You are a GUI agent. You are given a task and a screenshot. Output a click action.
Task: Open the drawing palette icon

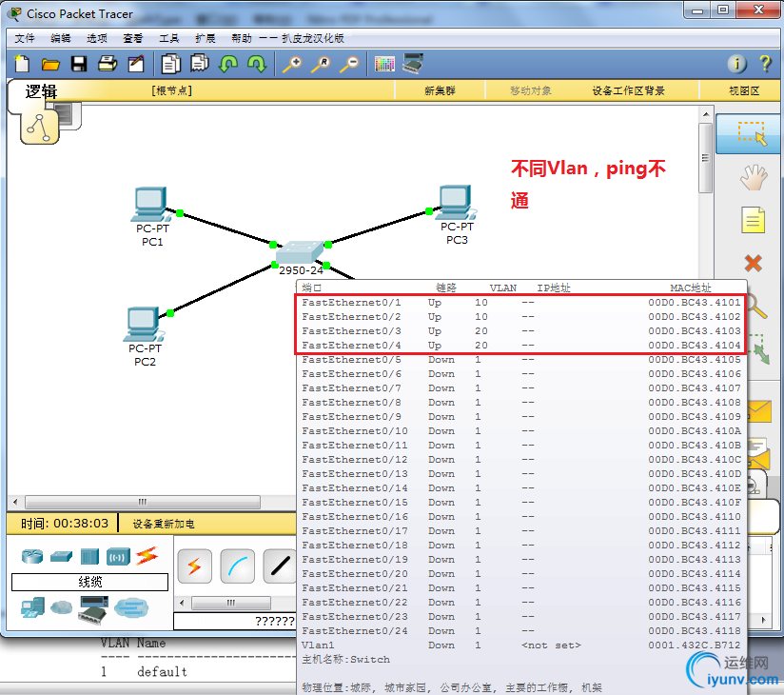[384, 64]
